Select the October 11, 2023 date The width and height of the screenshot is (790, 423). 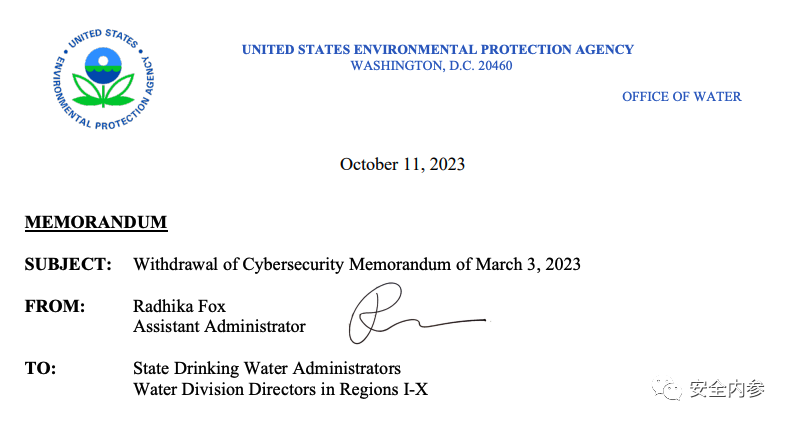(x=402, y=164)
